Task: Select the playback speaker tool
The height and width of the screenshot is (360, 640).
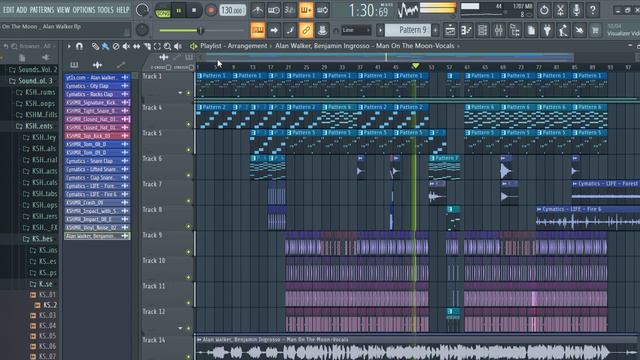Action: (178, 47)
